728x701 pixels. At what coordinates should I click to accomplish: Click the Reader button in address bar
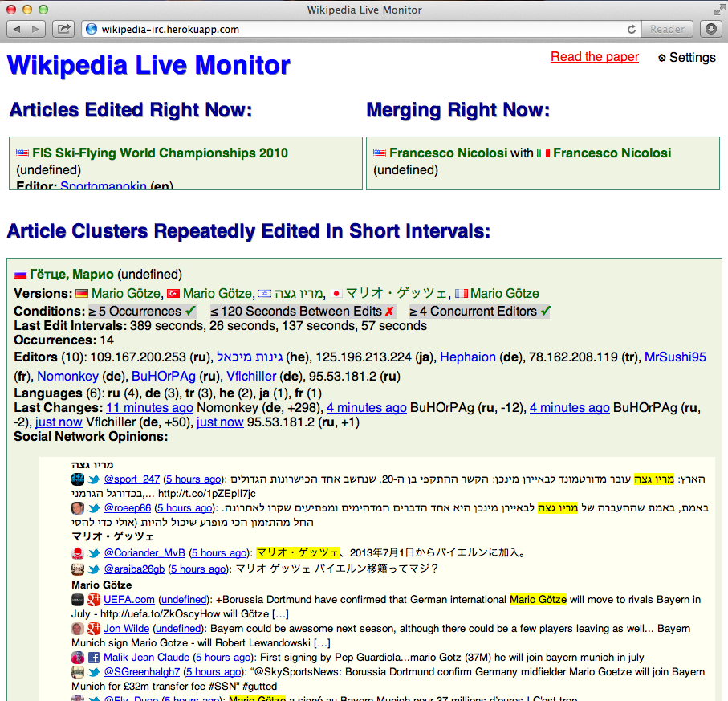[667, 29]
